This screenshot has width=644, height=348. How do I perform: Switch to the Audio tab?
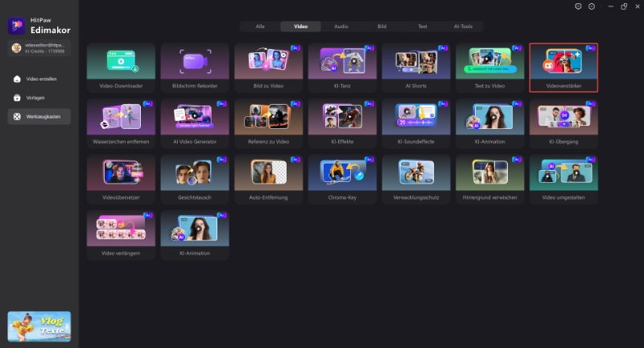[x=341, y=27]
